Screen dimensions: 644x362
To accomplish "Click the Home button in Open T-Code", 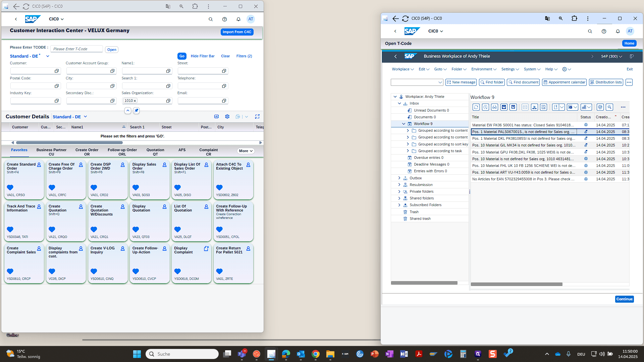I will point(629,44).
